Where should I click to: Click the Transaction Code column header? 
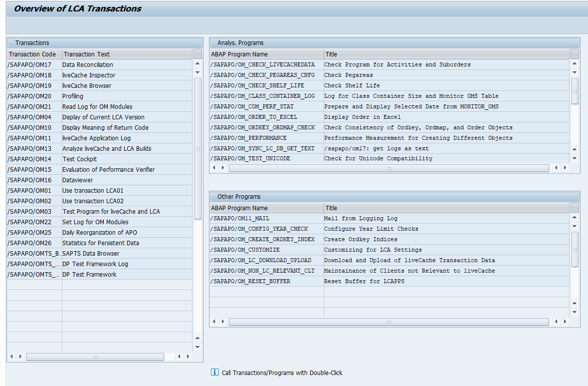click(34, 54)
